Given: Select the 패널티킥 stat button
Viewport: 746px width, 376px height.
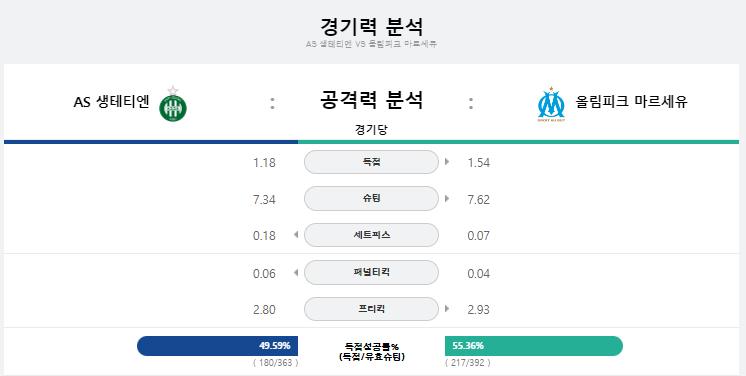Looking at the screenshot, I should (x=371, y=272).
